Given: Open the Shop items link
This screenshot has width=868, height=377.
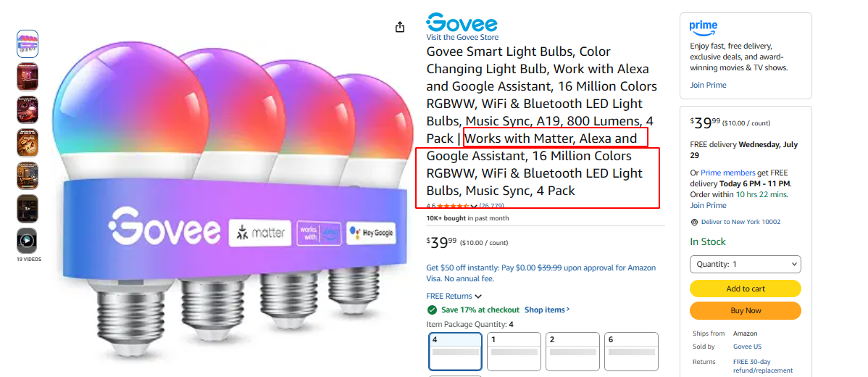Looking at the screenshot, I should click(547, 310).
